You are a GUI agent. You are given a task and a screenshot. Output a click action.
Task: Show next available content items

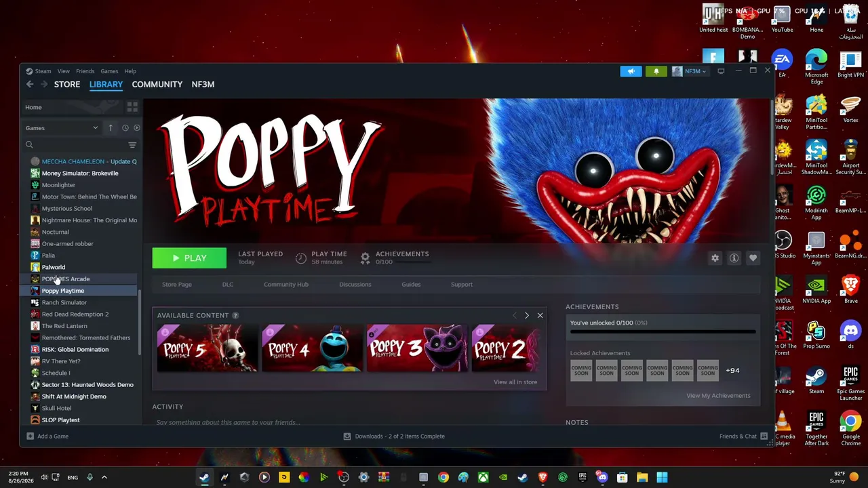(x=526, y=315)
